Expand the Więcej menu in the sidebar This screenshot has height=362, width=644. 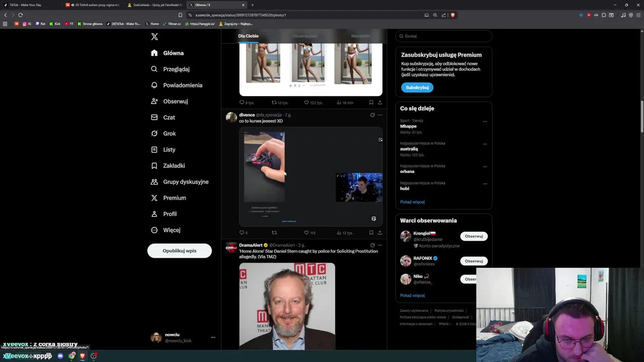(166, 230)
